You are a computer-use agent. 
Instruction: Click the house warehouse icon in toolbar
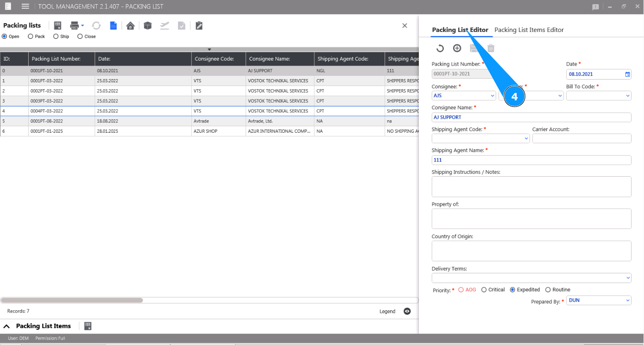pos(130,26)
